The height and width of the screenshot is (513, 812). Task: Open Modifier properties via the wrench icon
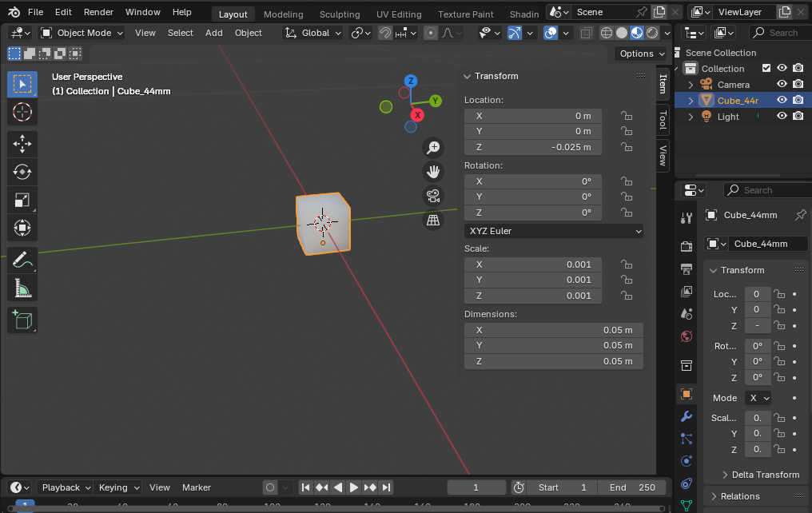point(686,416)
